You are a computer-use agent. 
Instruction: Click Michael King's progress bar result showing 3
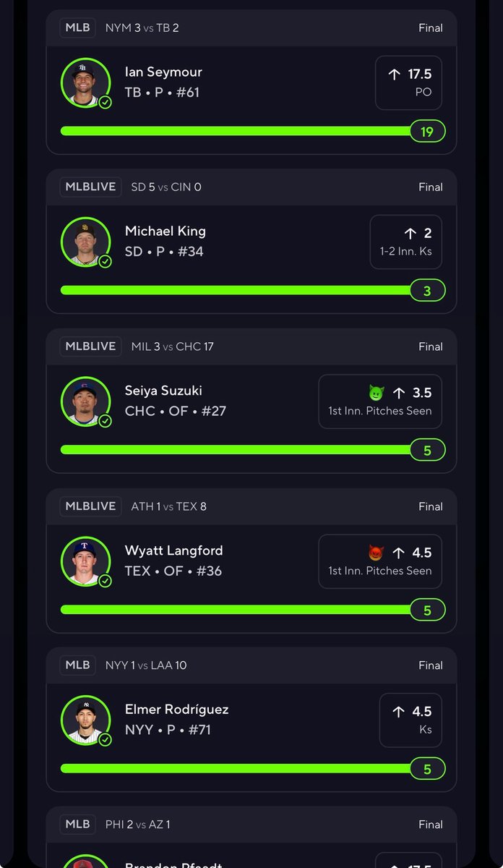click(x=427, y=291)
